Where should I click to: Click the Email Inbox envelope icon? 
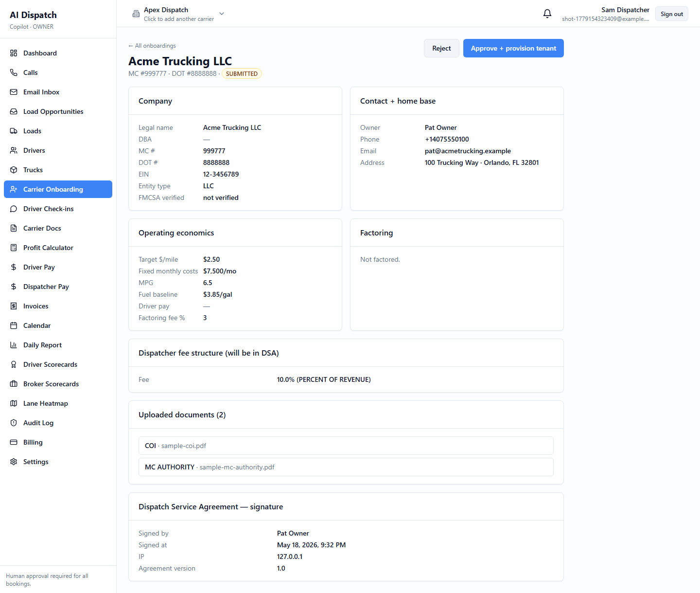(14, 92)
